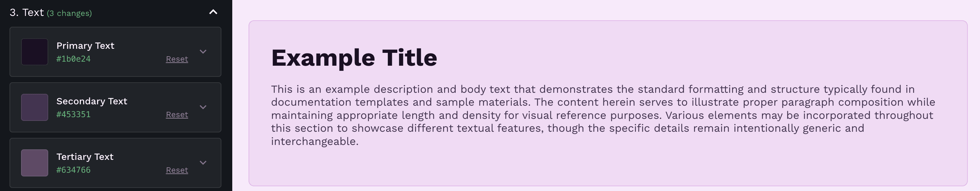This screenshot has height=191, width=980.
Task: Click the "3. Text" section heading
Action: point(26,13)
